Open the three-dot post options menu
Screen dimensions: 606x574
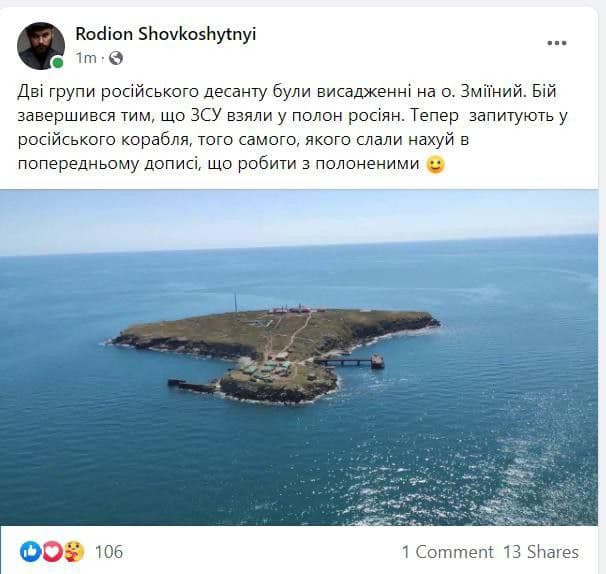557,43
